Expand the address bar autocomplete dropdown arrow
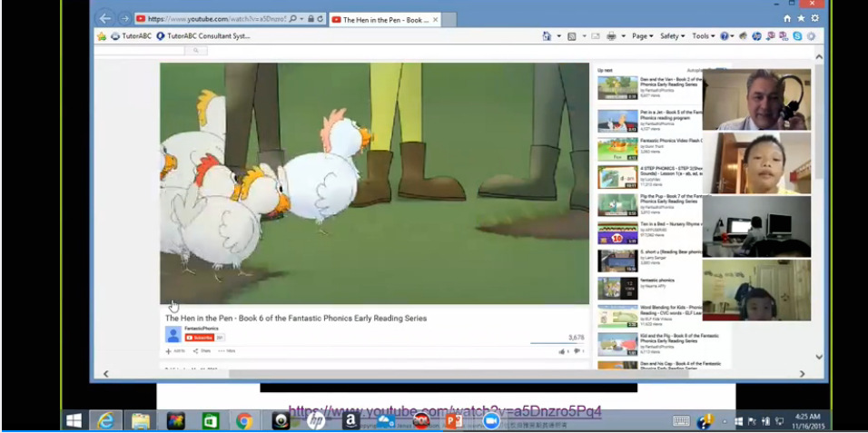This screenshot has height=433, width=868. [301, 19]
